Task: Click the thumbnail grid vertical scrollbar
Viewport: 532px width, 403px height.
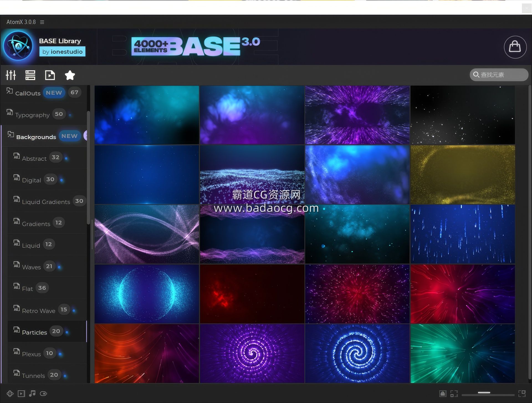Action: 530,233
